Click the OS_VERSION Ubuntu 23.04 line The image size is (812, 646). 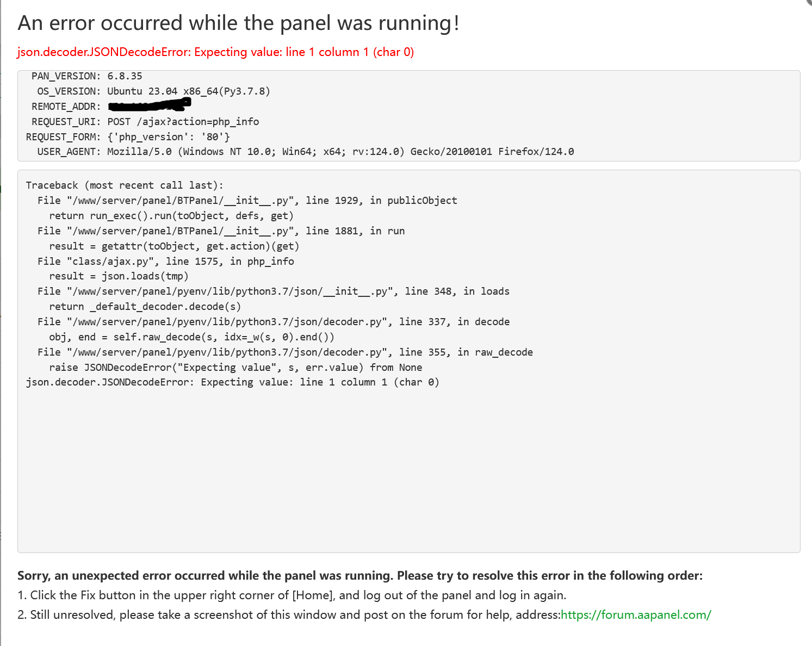point(153,91)
